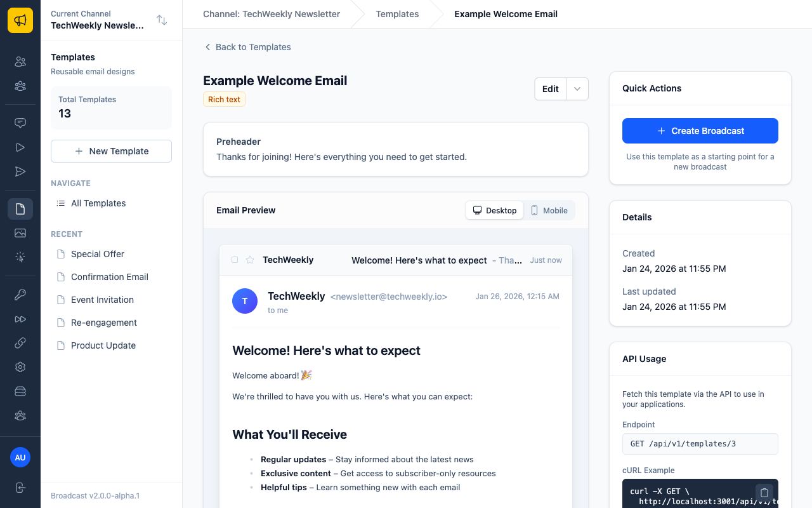Click the Edit button
This screenshot has height=508, width=812.
(551, 89)
